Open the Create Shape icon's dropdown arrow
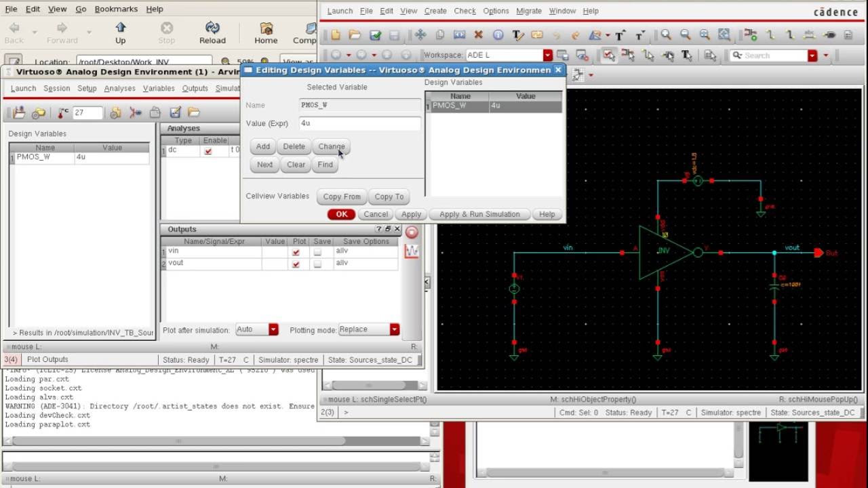This screenshot has height=488, width=868. tap(608, 35)
